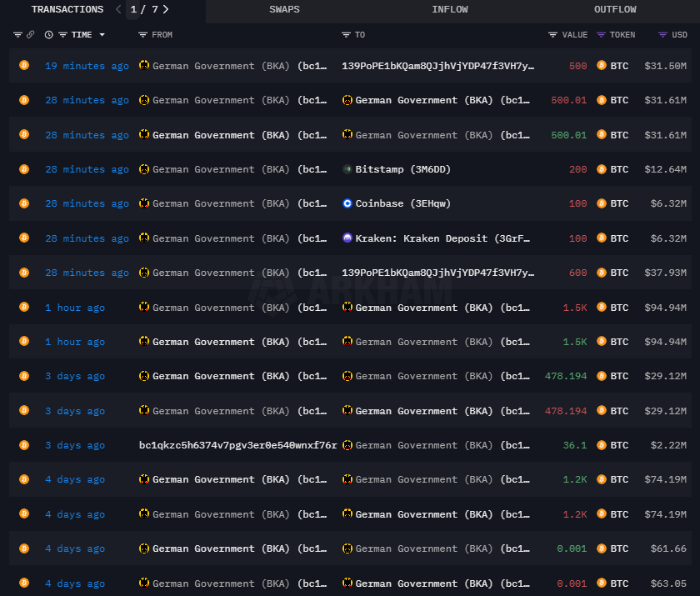The image size is (700, 596).
Task: Click the Bitstamp (3M6DD) entity icon
Action: point(347,169)
